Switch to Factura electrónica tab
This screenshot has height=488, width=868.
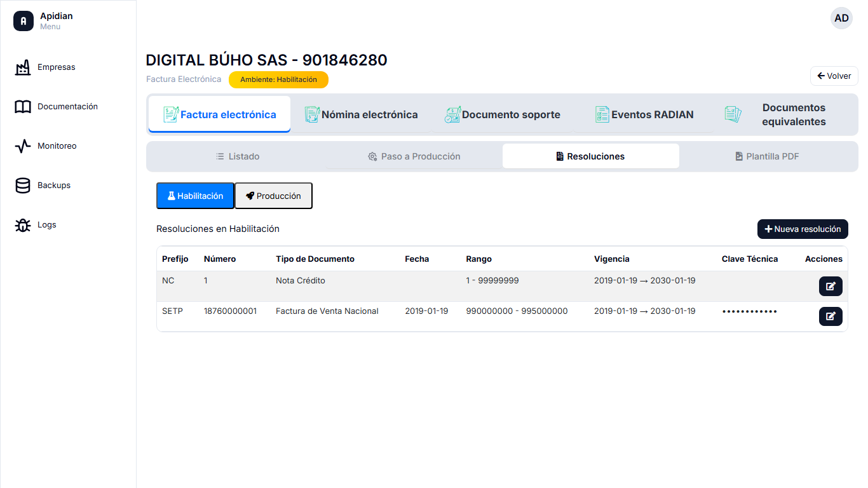click(x=219, y=114)
